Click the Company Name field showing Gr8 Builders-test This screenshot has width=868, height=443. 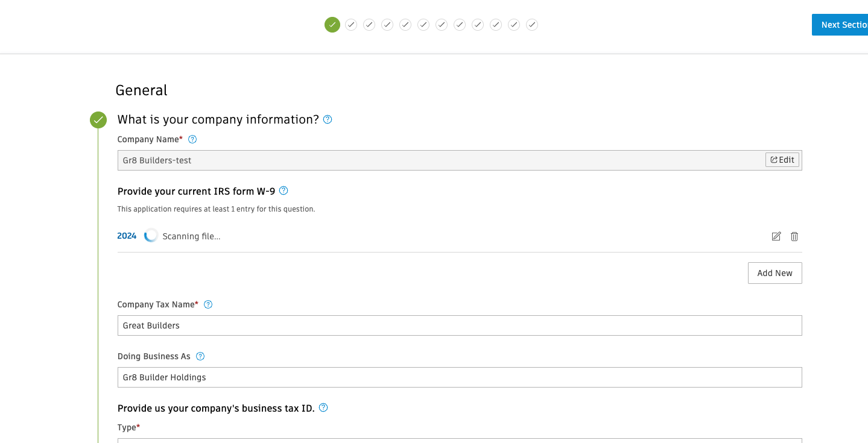(460, 160)
